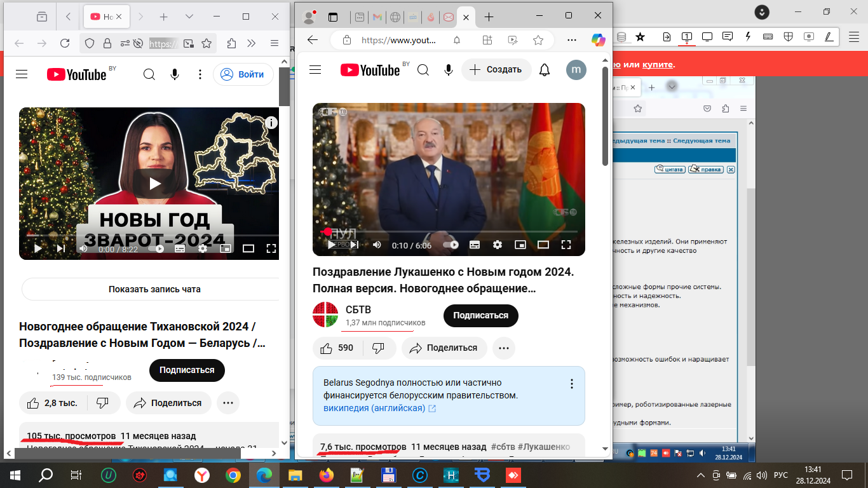Viewport: 868px width, 488px height.
Task: Share the Лукашенко video via Поделиться
Action: click(444, 348)
